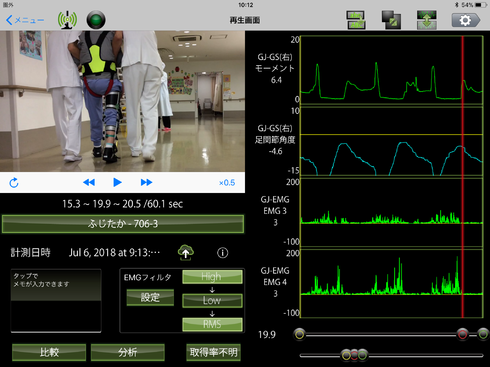Tap the 取得率不明 button

(x=213, y=352)
